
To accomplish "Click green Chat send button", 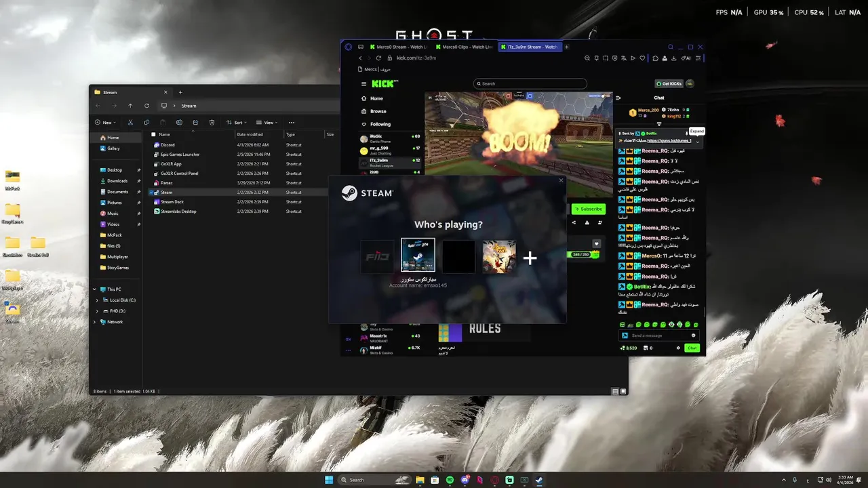I will point(692,348).
